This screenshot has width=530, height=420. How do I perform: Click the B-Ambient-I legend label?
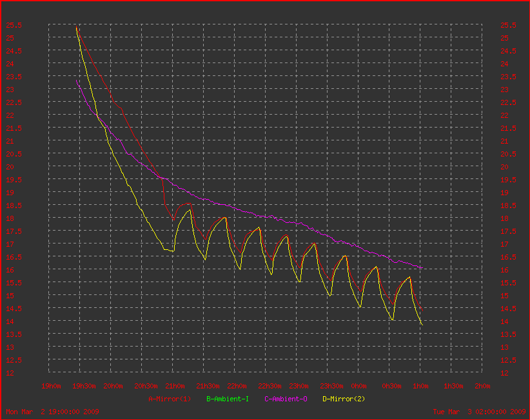click(228, 399)
